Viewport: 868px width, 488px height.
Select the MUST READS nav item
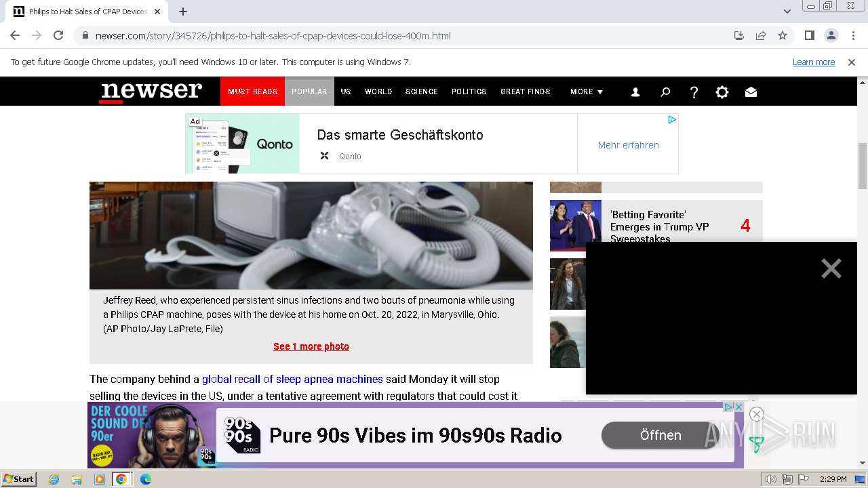pyautogui.click(x=252, y=91)
